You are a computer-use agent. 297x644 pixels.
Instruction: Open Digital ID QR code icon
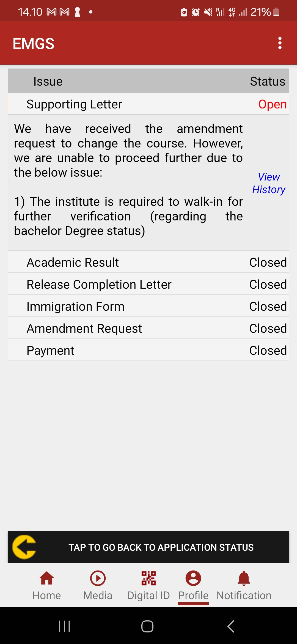148,578
